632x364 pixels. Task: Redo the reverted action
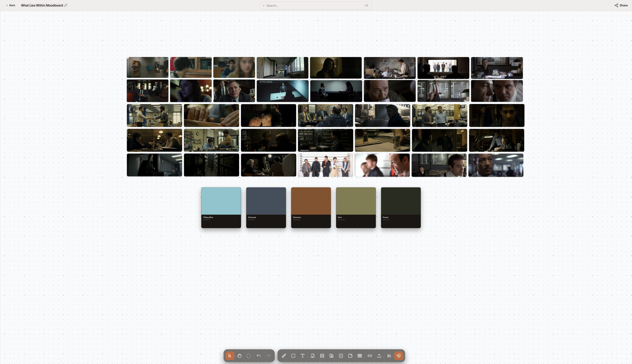(x=268, y=356)
